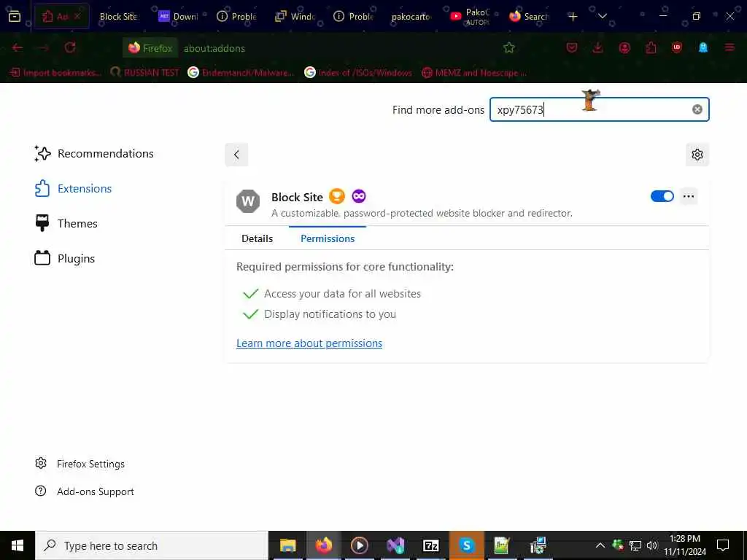
Task: Click the blue ghost extension icon
Action: coord(703,47)
